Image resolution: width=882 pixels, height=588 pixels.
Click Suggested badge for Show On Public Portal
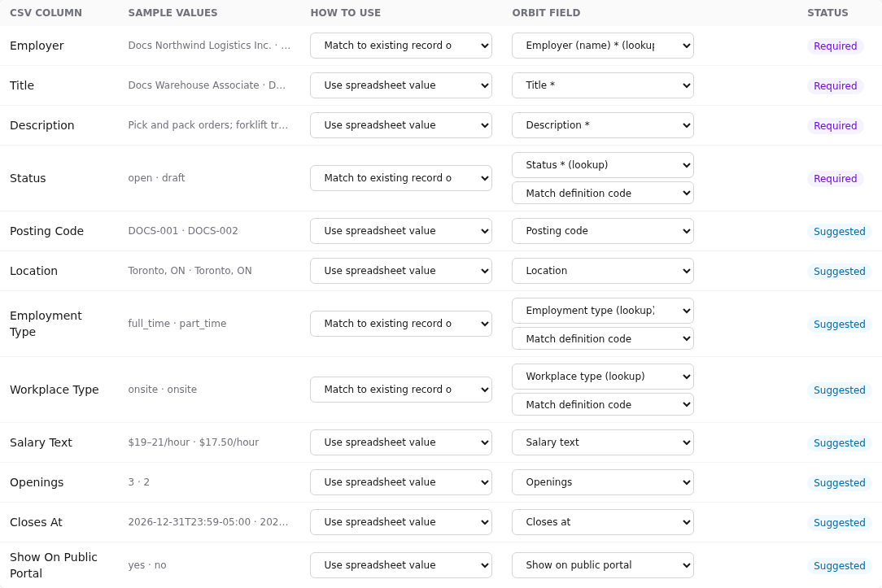pos(839,566)
